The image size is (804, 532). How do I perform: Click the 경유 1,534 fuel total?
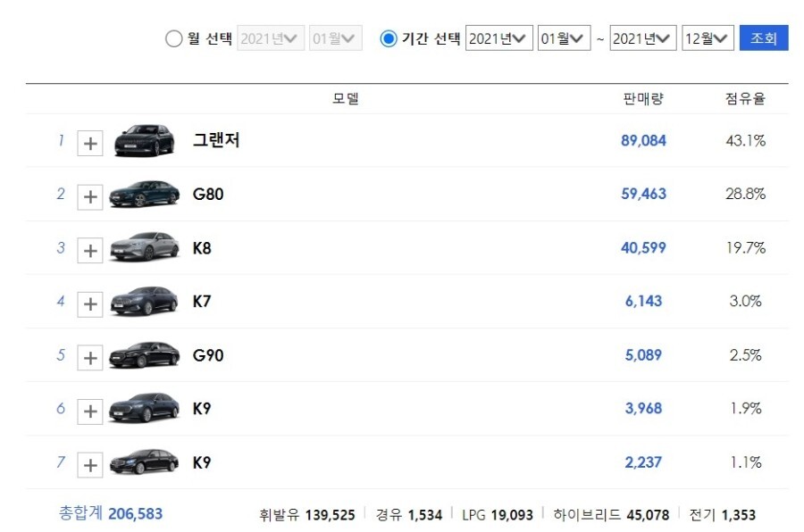click(408, 514)
